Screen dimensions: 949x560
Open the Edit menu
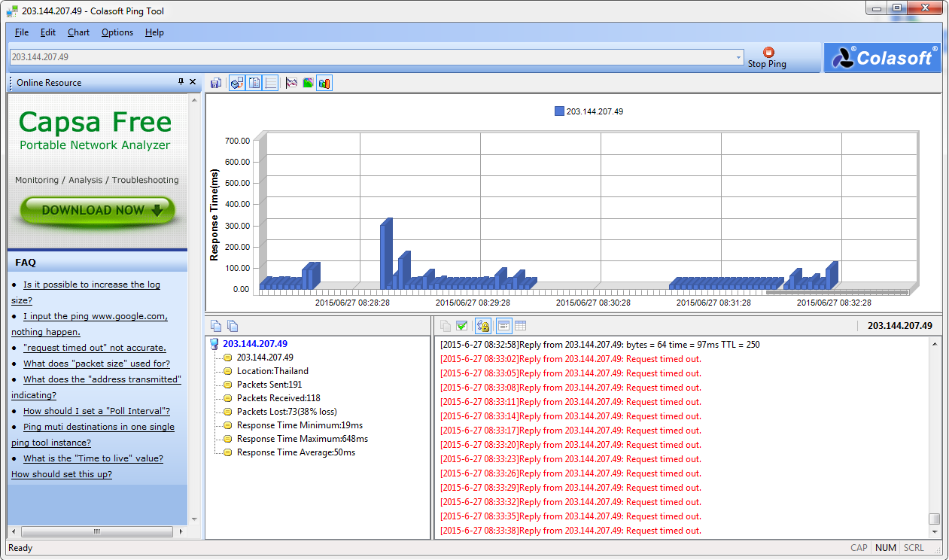pyautogui.click(x=48, y=32)
